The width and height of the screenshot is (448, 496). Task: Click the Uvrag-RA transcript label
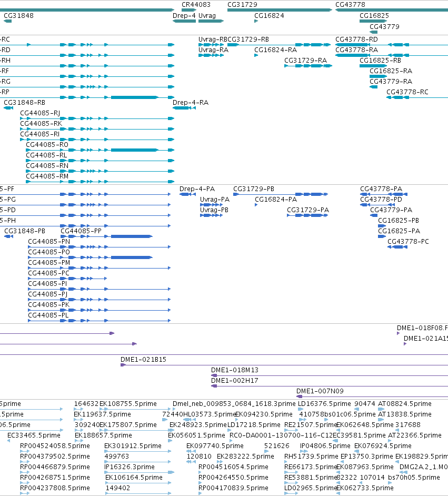pos(213,49)
